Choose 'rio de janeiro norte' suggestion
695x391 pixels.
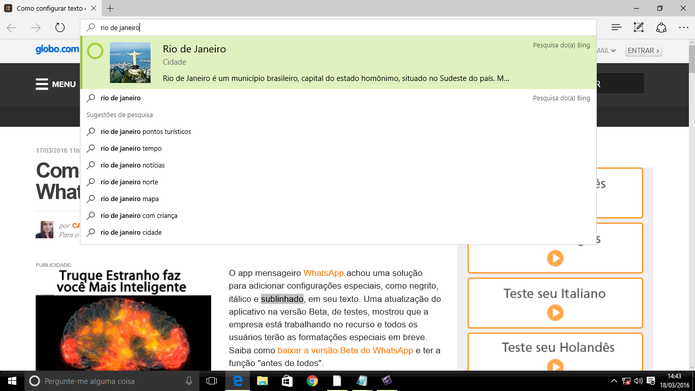point(338,182)
